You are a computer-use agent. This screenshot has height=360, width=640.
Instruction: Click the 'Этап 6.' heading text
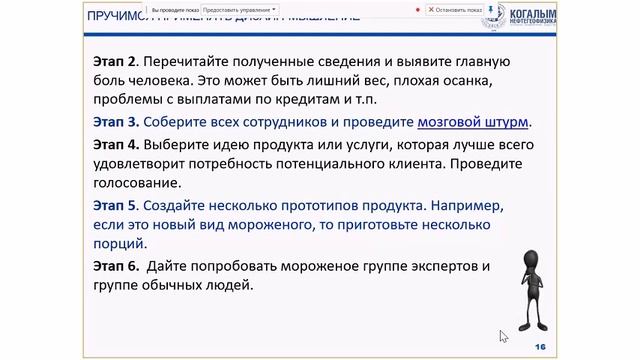116,266
